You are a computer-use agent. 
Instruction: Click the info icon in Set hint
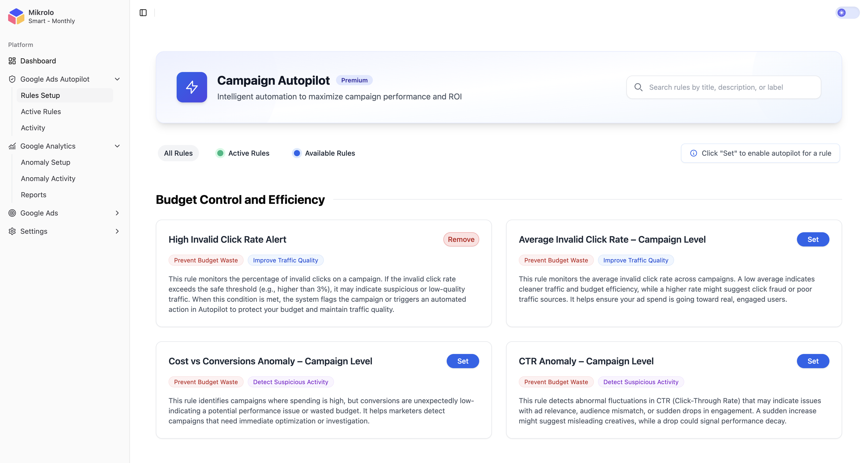693,153
